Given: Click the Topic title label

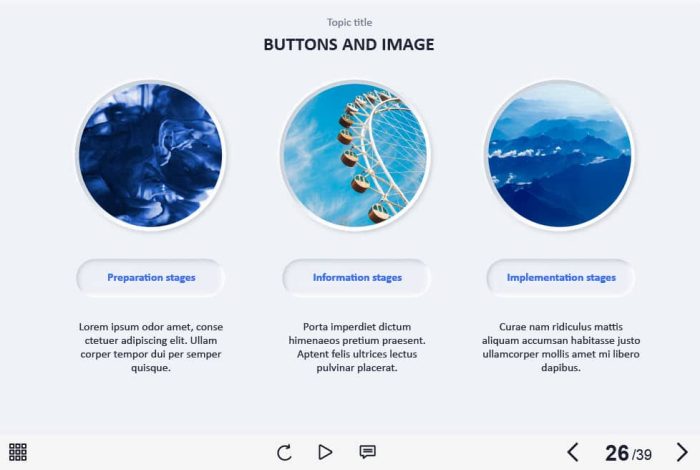Looking at the screenshot, I should pyautogui.click(x=349, y=22).
